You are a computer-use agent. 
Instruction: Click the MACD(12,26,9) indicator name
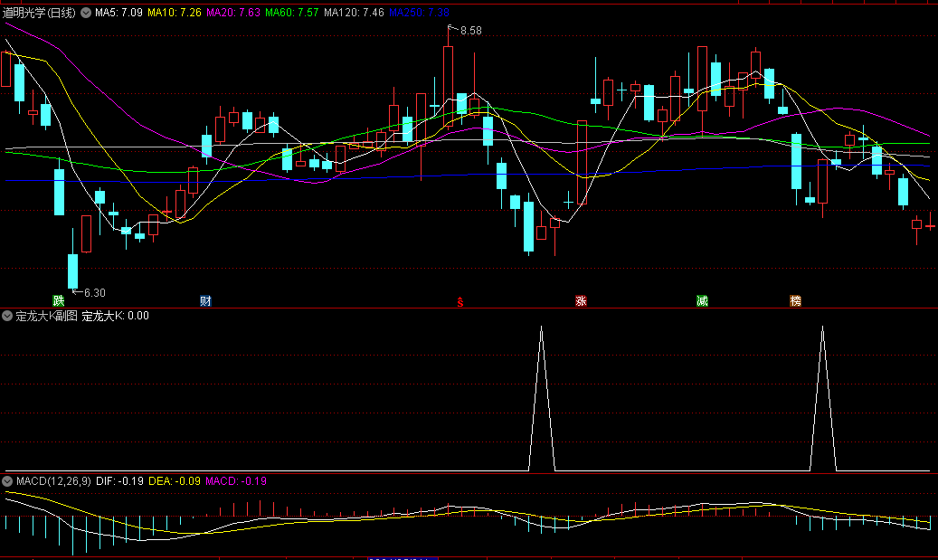52,480
